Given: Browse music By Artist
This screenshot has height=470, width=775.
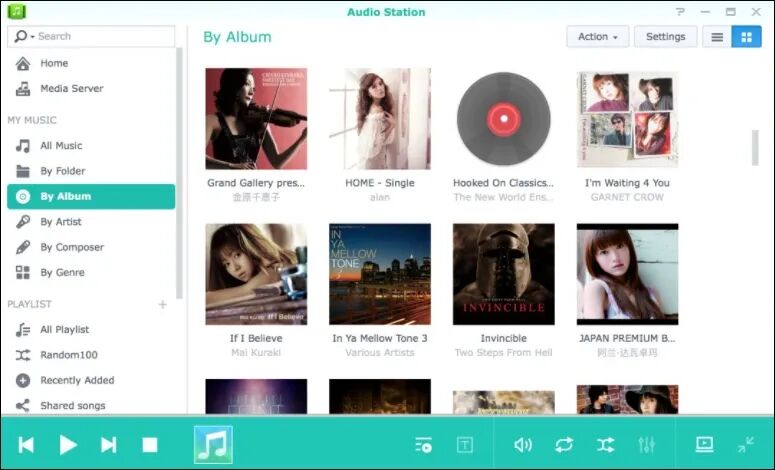Looking at the screenshot, I should pos(91,222).
